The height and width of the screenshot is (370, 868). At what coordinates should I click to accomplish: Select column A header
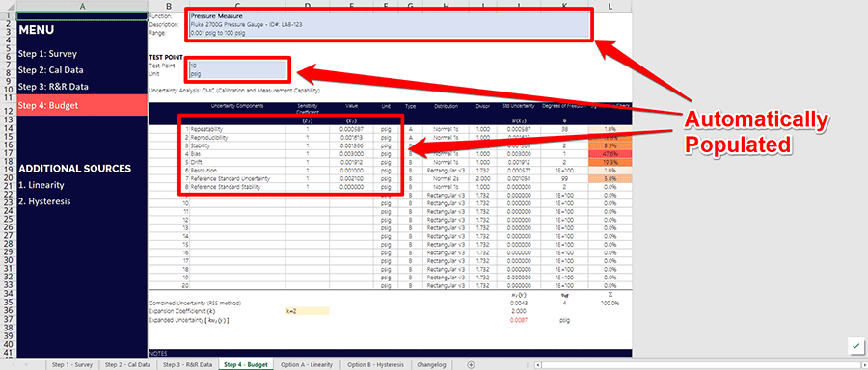point(82,6)
